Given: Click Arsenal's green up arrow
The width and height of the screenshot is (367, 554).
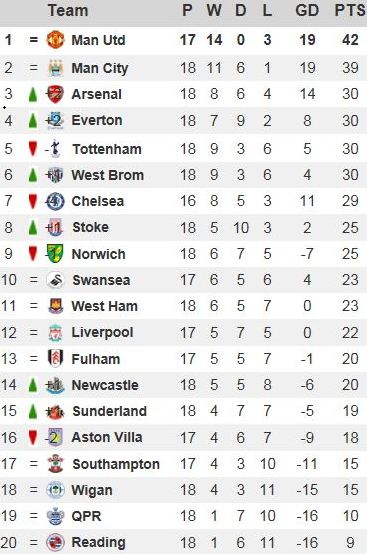Looking at the screenshot, I should (33, 94).
